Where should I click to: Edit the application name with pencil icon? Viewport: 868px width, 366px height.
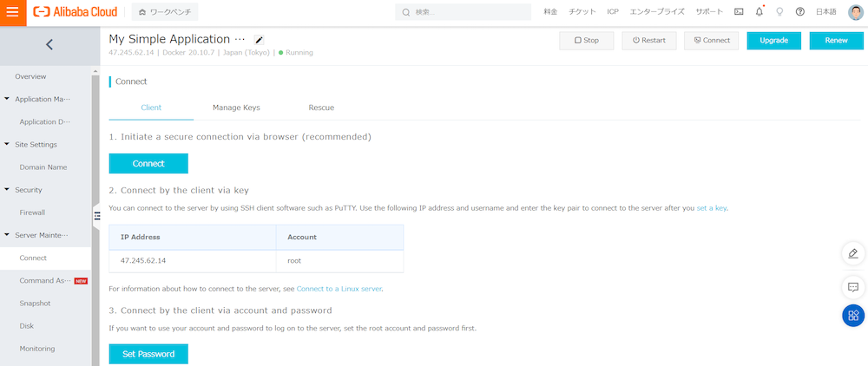259,40
